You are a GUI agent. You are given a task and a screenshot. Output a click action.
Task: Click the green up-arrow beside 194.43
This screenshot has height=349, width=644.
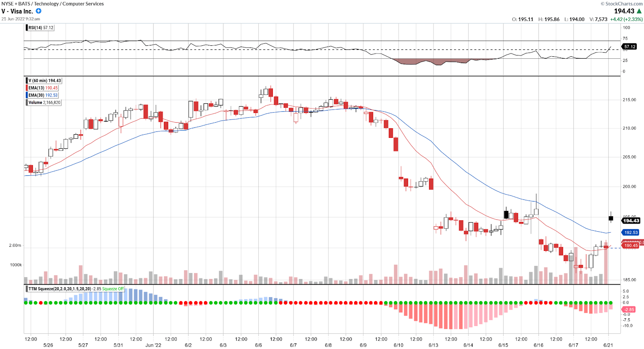click(639, 11)
